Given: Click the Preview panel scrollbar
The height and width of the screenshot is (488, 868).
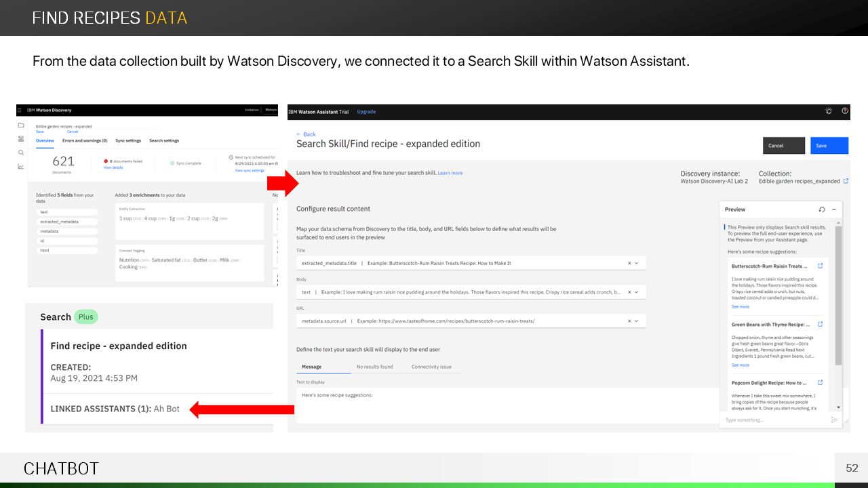Looking at the screenshot, I should click(839, 295).
